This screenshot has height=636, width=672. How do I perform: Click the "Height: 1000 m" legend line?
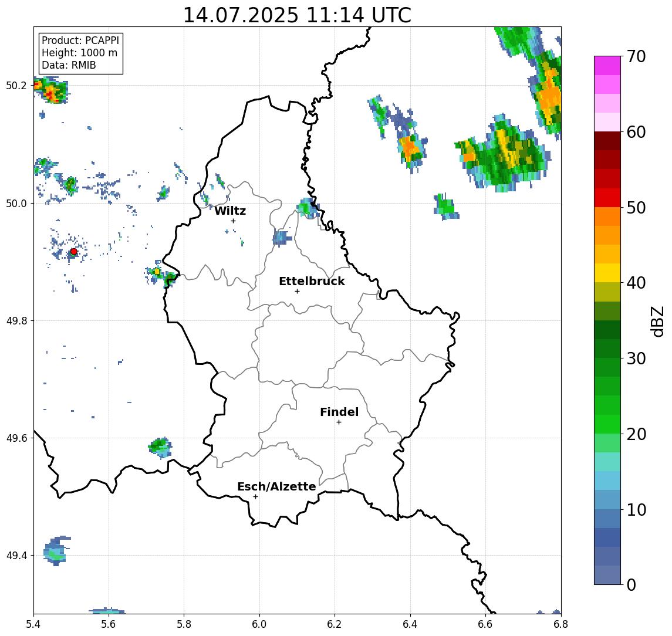coord(79,53)
